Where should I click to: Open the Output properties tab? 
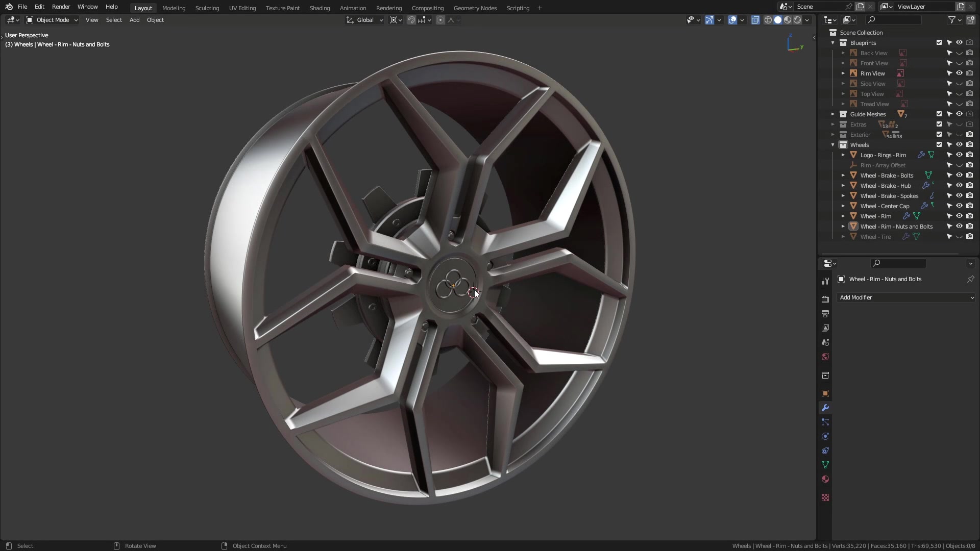point(825,313)
